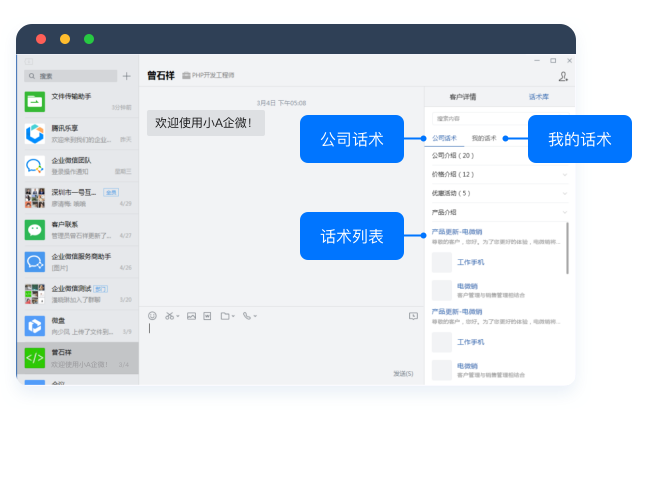Viewport: 660px width, 480px height.
Task: Open the dropdown arrow next to the folder icon
Action: coord(233,316)
